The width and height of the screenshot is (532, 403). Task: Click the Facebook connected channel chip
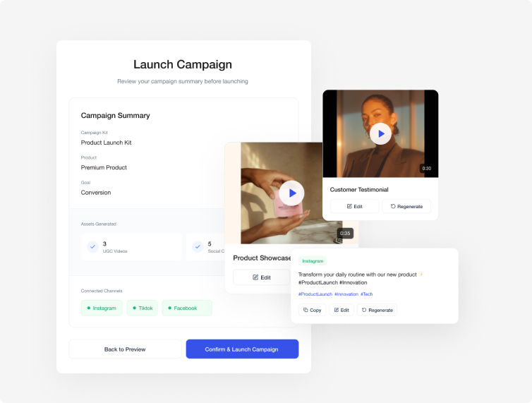pos(187,308)
